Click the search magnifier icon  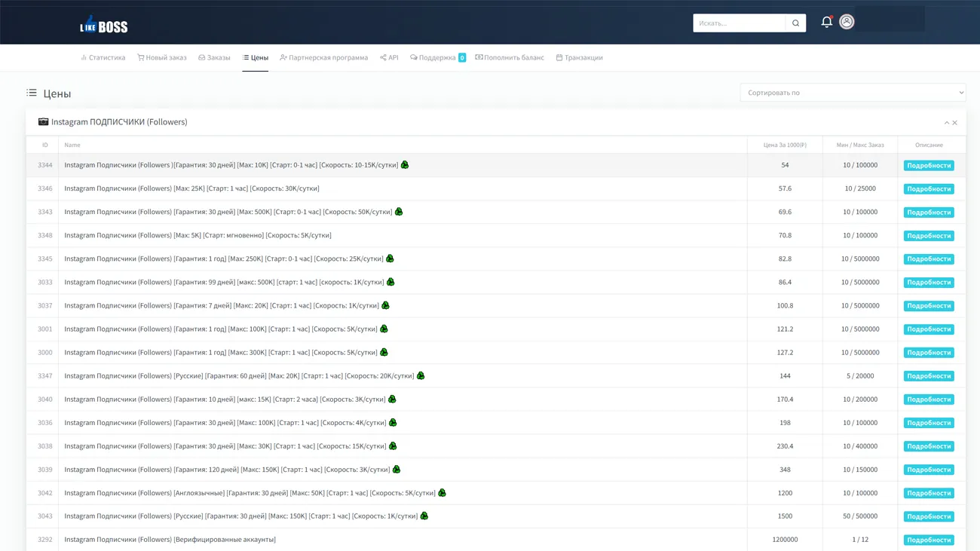click(x=795, y=23)
